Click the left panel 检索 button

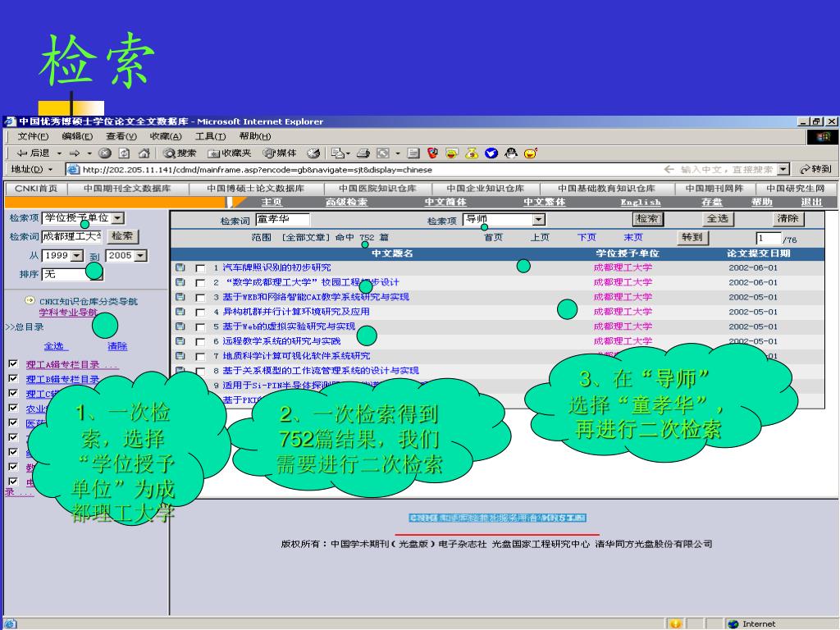[x=122, y=235]
